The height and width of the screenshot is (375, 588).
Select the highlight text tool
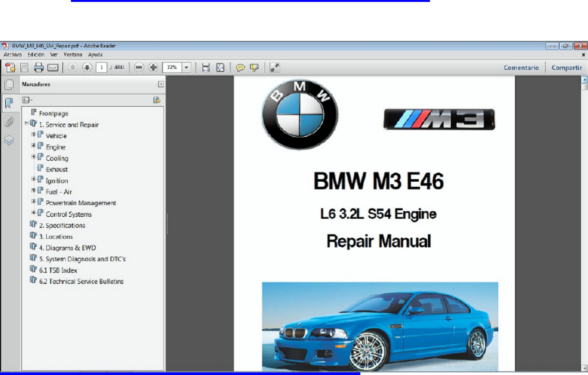pos(254,67)
